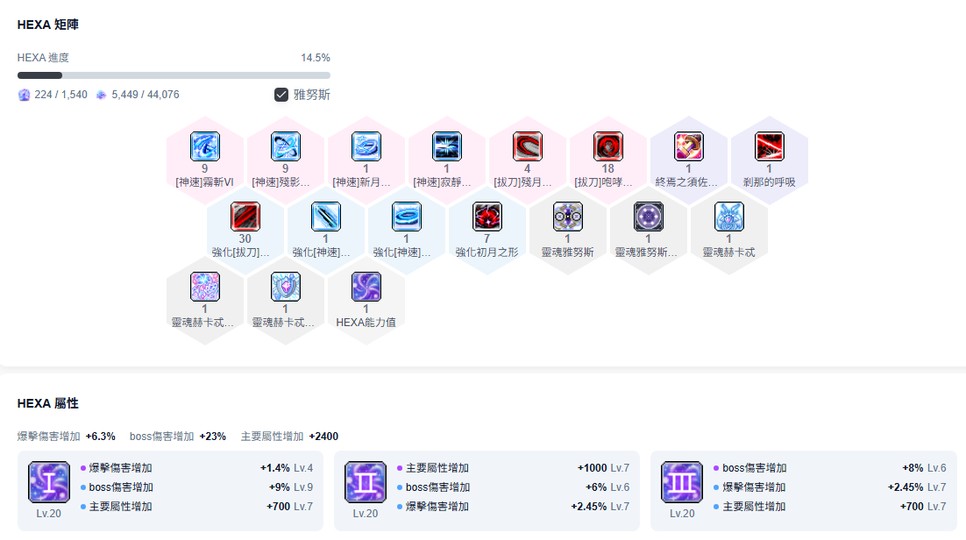The image size is (966, 540).
Task: Click the +1.4% Lv.4 row in core I
Action: pyautogui.click(x=197, y=468)
